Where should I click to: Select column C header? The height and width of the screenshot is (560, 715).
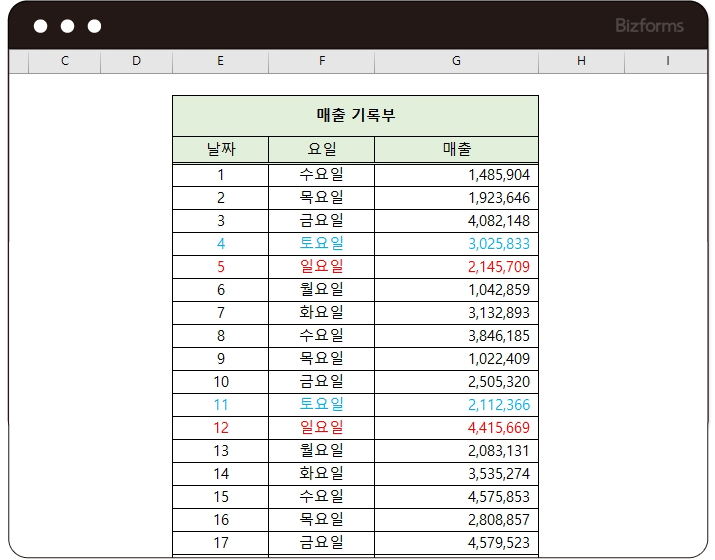[64, 61]
